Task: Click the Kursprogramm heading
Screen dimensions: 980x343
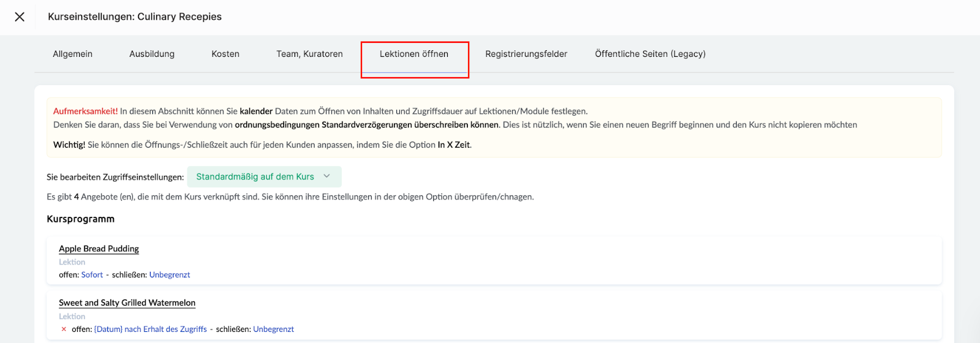Action: (x=80, y=219)
